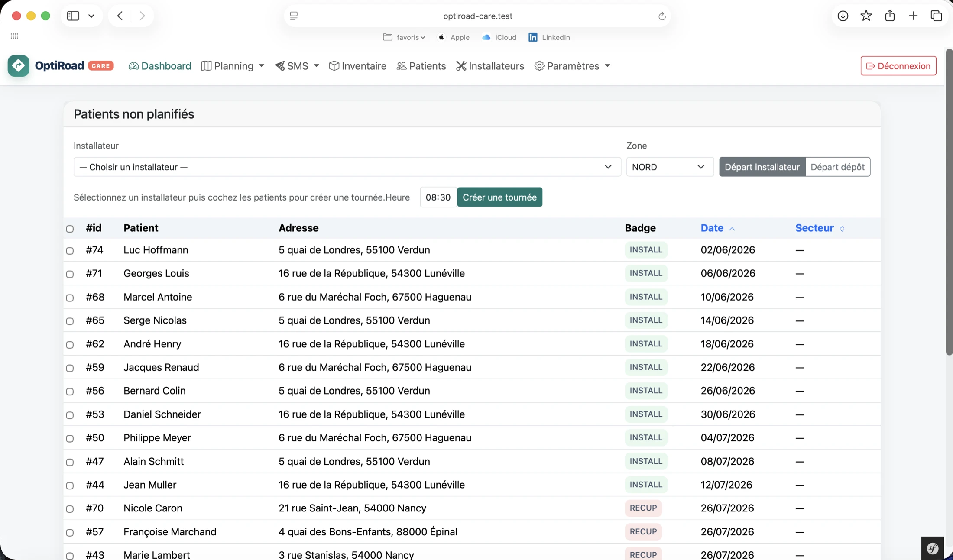Reload the page with the refresh icon
The image size is (953, 560).
click(x=662, y=16)
